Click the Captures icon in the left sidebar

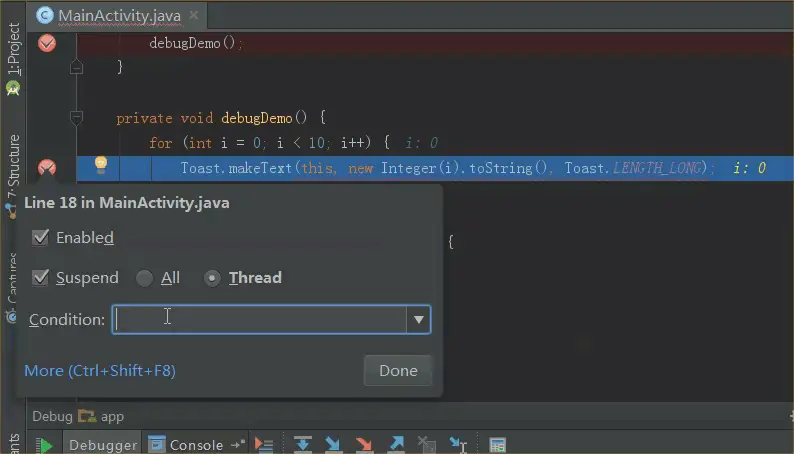point(11,317)
